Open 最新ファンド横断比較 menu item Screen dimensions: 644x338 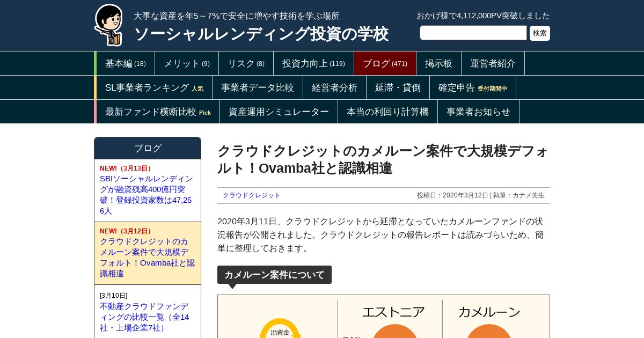[x=158, y=112]
